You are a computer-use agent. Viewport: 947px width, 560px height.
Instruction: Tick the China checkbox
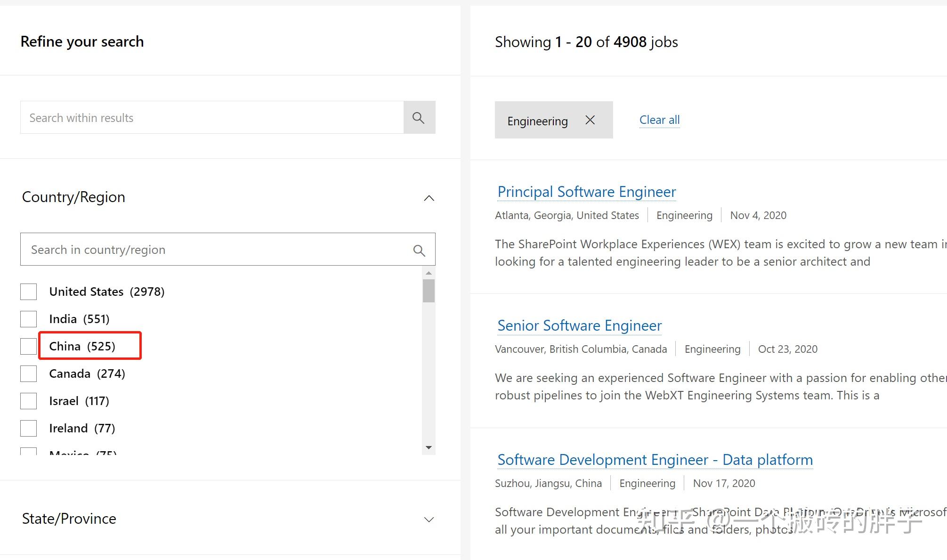point(29,347)
